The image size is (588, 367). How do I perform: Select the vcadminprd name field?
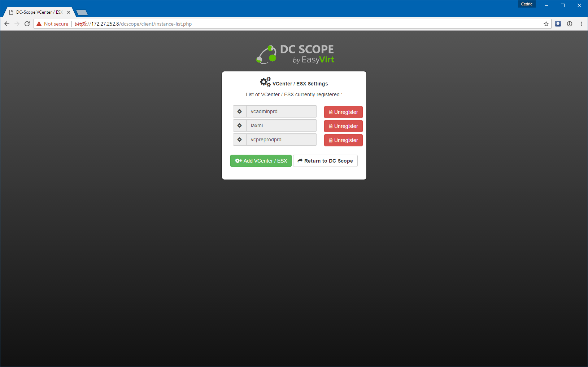[281, 112]
